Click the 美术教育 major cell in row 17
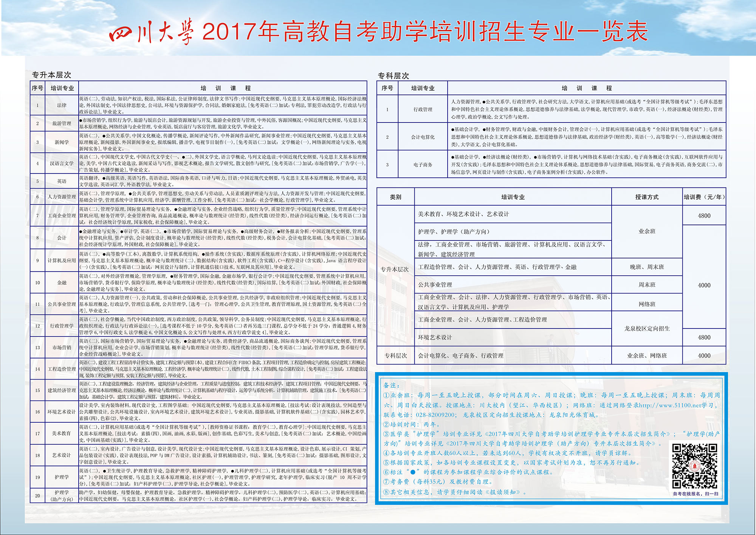Viewport: 756px width, 535px height. tap(62, 433)
